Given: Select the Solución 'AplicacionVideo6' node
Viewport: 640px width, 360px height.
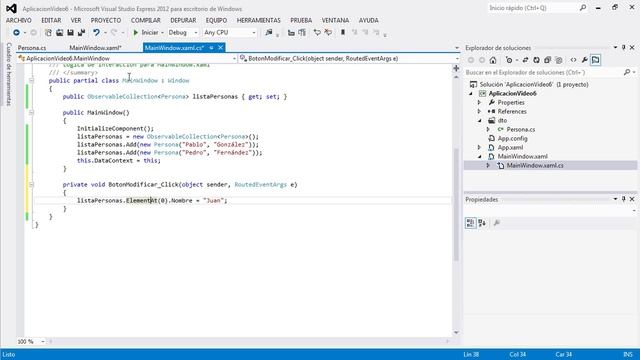Looking at the screenshot, I should 534,84.
